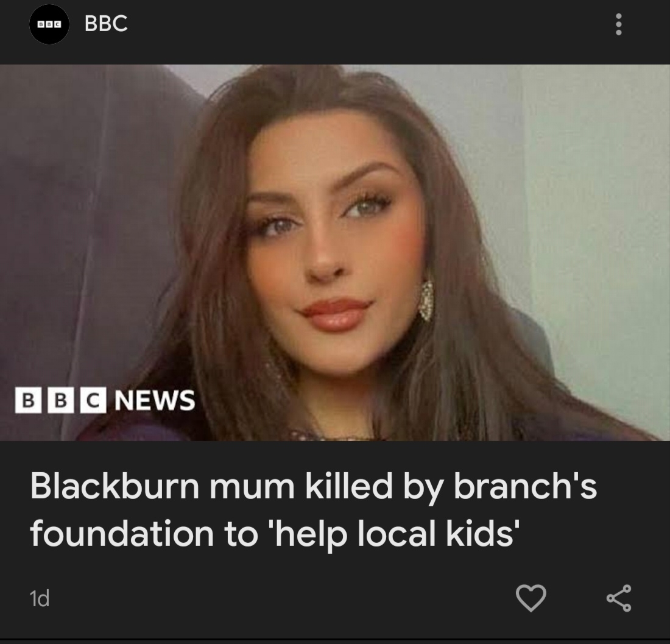Tap the round BBC publisher logo

coord(49,24)
